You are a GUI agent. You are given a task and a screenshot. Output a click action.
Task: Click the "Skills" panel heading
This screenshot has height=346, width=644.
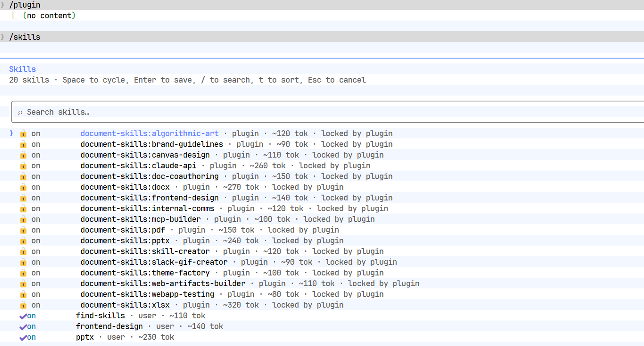click(x=22, y=69)
